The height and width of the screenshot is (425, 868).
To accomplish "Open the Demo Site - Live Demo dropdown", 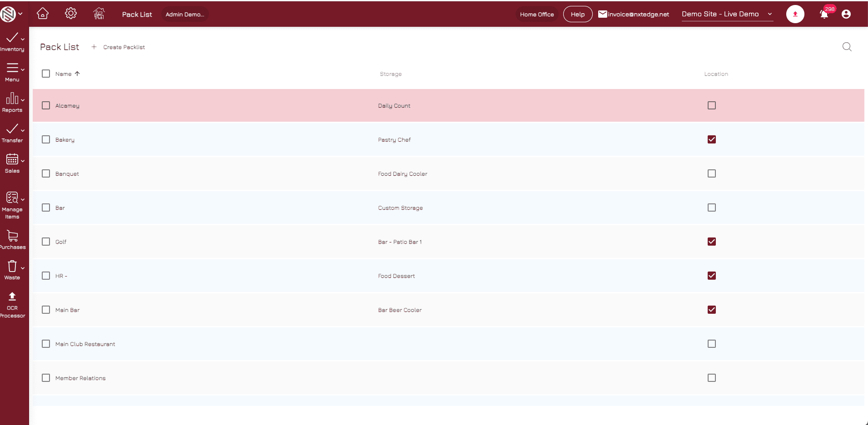I will pyautogui.click(x=727, y=14).
